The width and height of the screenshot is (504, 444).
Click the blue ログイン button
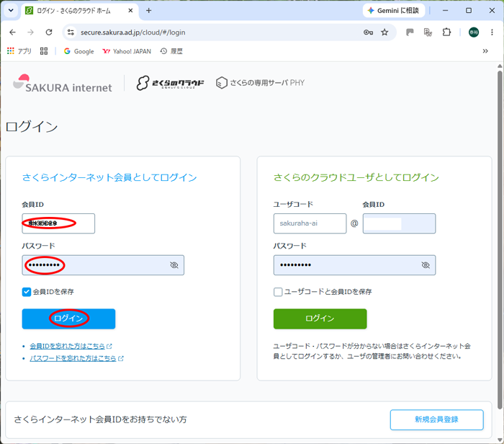(x=69, y=319)
